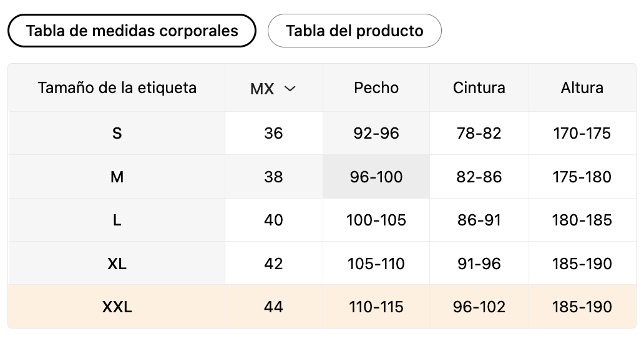Click the highlighted 96-100 chest cell
Viewport: 644px width, 341px height.
coord(376,177)
